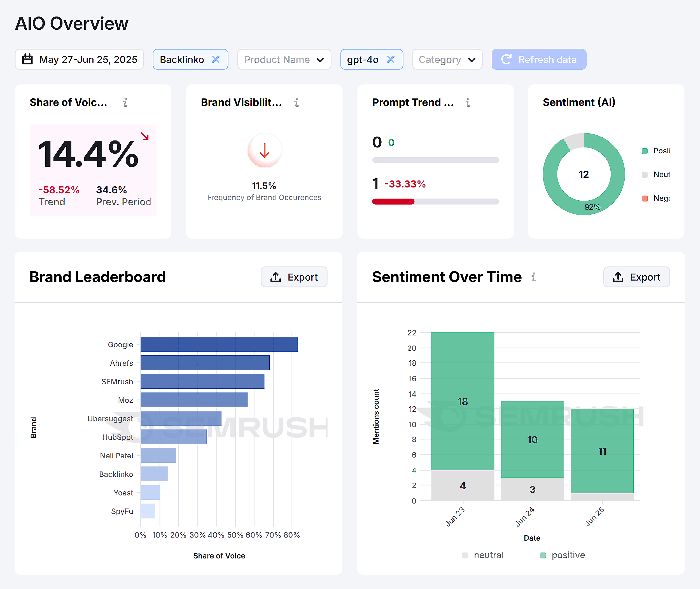The height and width of the screenshot is (589, 700).
Task: Remove the Backlinko filter chip
Action: [216, 59]
